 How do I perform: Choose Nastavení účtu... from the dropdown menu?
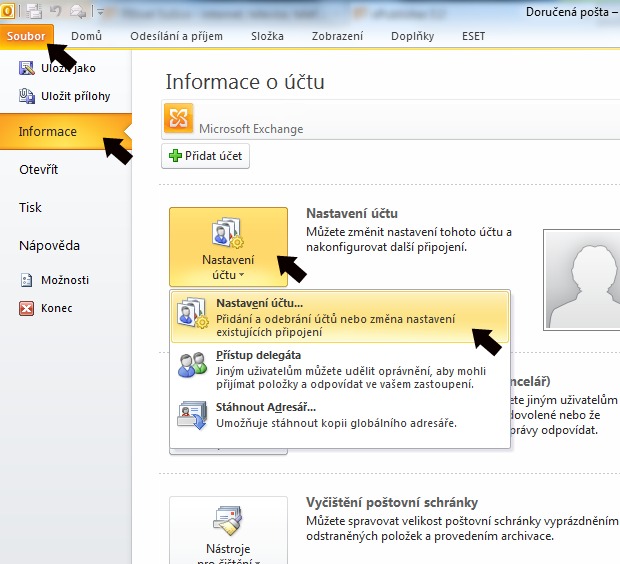pos(340,317)
